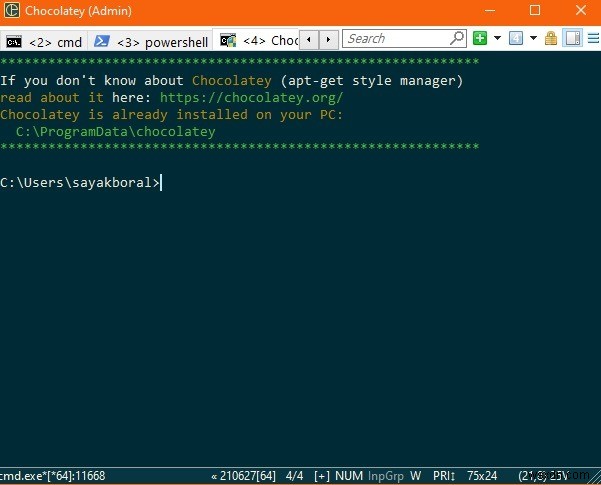The width and height of the screenshot is (601, 485).
Task: Select the <4> Chocolatey tab
Action: click(256, 40)
